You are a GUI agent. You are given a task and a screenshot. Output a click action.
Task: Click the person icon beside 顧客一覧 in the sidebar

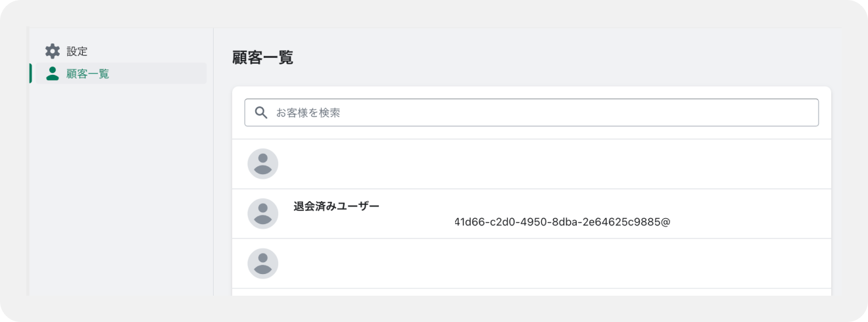pyautogui.click(x=53, y=74)
